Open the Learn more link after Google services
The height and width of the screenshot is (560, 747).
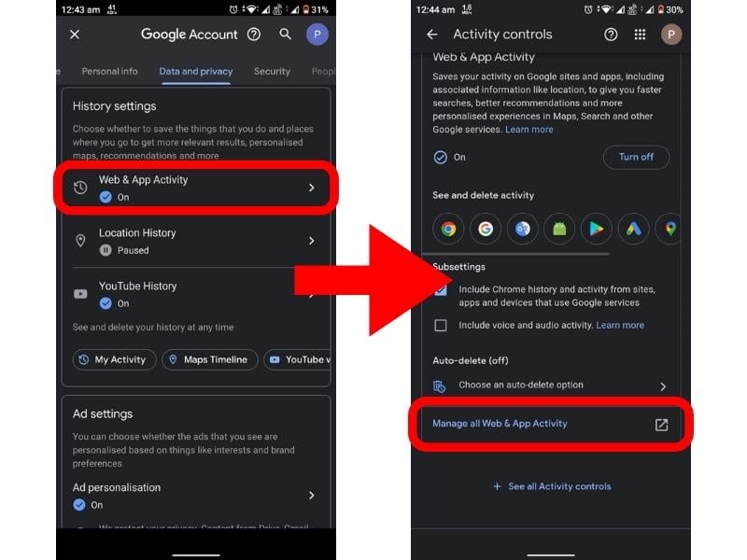pos(529,130)
